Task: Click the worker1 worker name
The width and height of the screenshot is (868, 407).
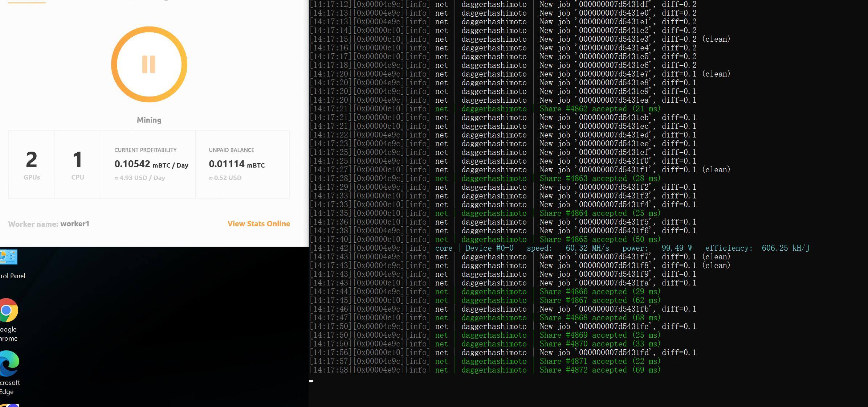Action: tap(74, 224)
